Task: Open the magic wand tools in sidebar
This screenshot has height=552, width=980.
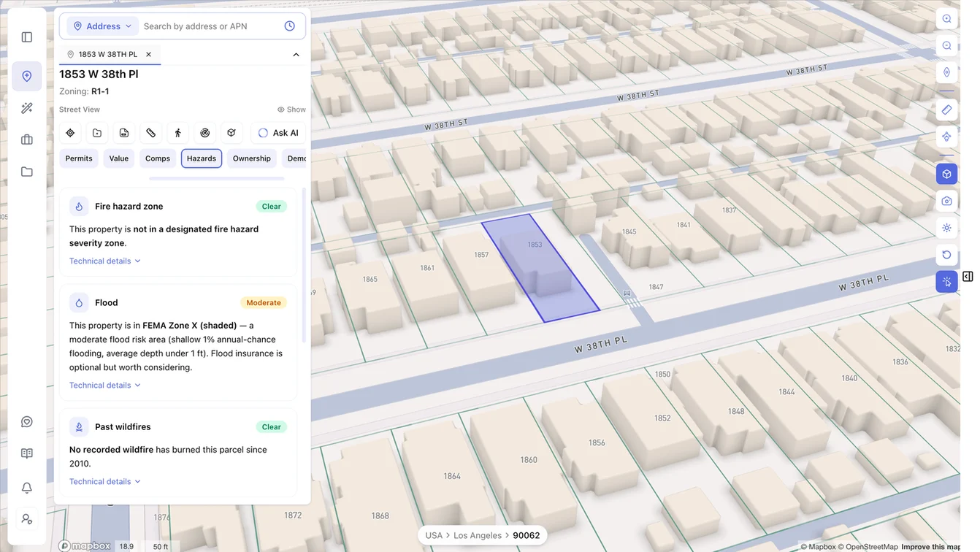Action: [27, 108]
